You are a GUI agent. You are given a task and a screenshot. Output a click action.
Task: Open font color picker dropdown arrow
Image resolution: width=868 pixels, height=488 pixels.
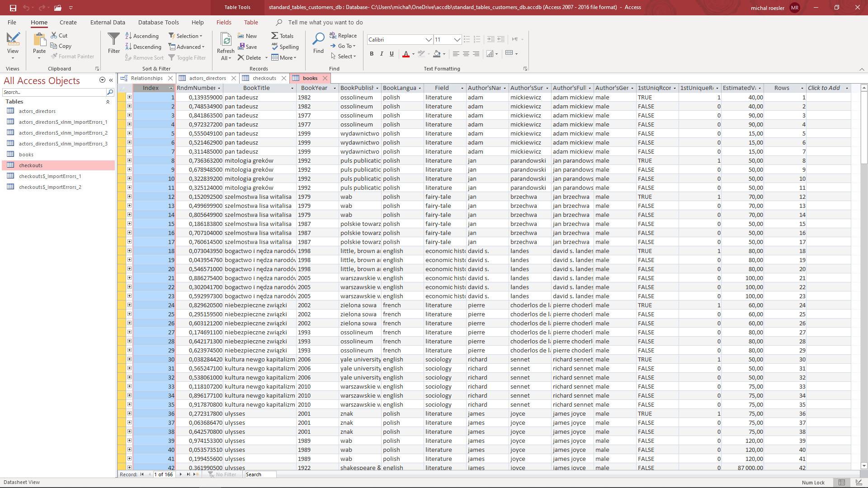pyautogui.click(x=413, y=54)
